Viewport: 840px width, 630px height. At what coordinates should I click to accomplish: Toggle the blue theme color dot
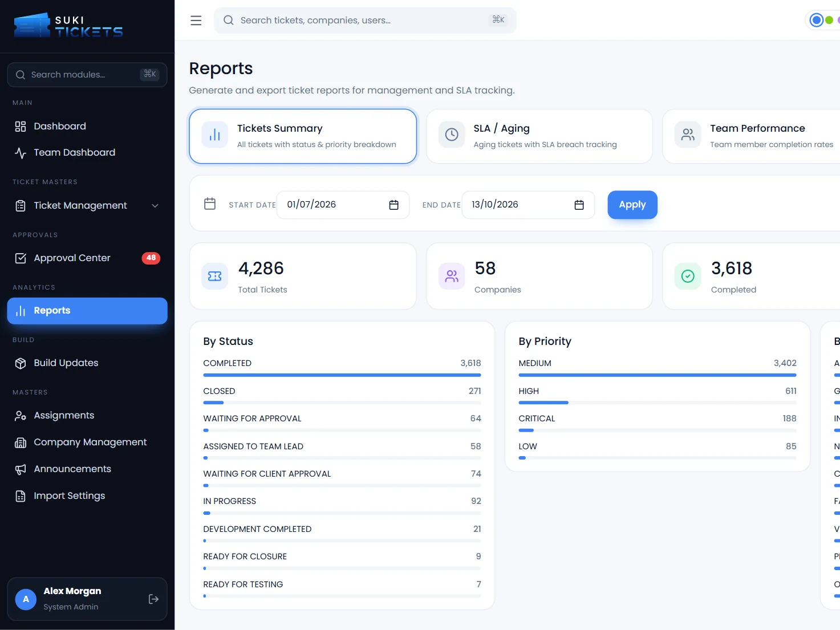tap(817, 20)
